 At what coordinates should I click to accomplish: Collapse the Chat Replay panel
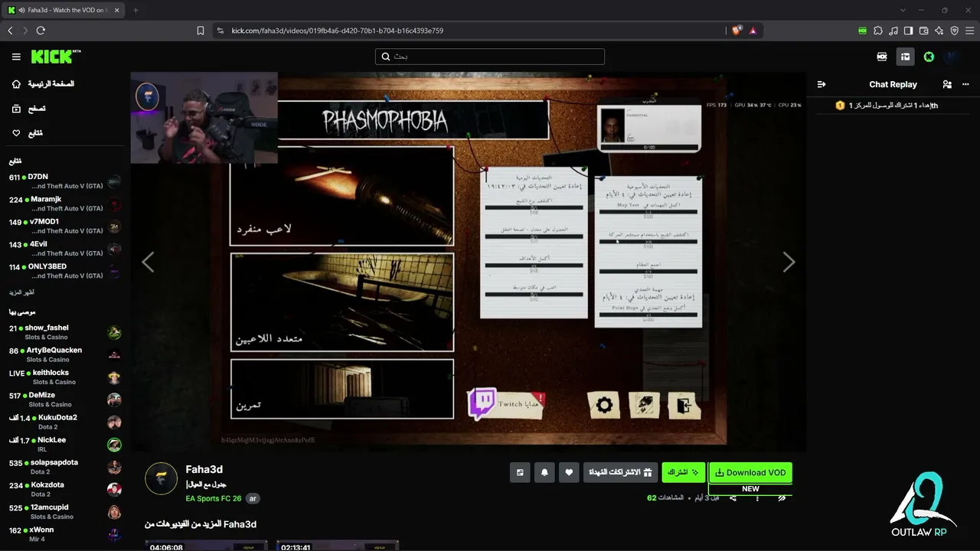tap(822, 84)
